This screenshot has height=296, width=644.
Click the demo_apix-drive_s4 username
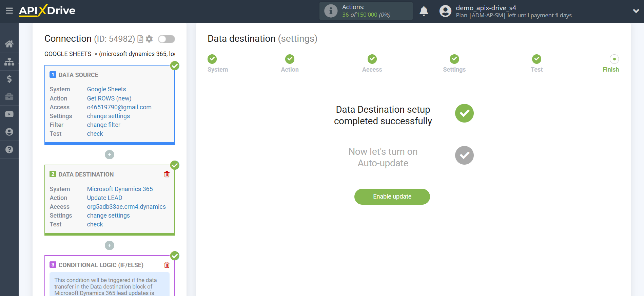(x=486, y=8)
